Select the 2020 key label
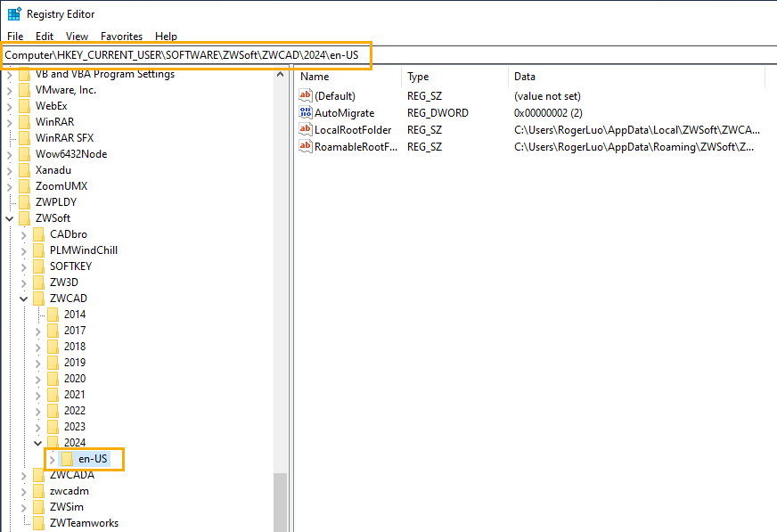Image resolution: width=777 pixels, height=532 pixels. 75,379
